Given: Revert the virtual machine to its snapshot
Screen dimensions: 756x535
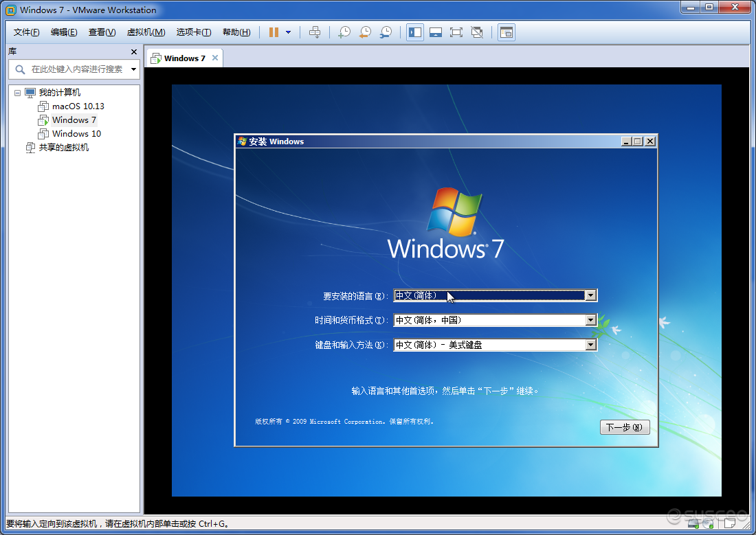Looking at the screenshot, I should [366, 32].
